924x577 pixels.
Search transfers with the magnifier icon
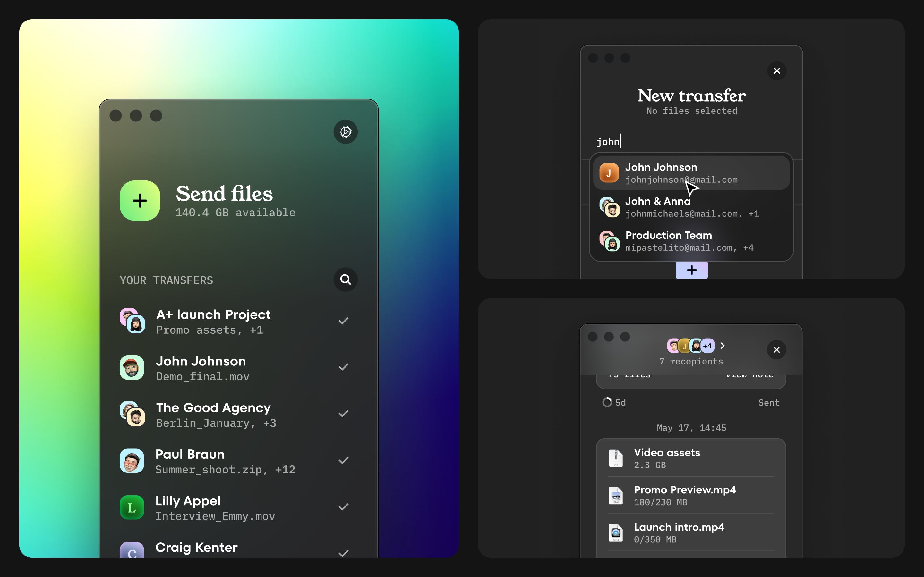345,280
